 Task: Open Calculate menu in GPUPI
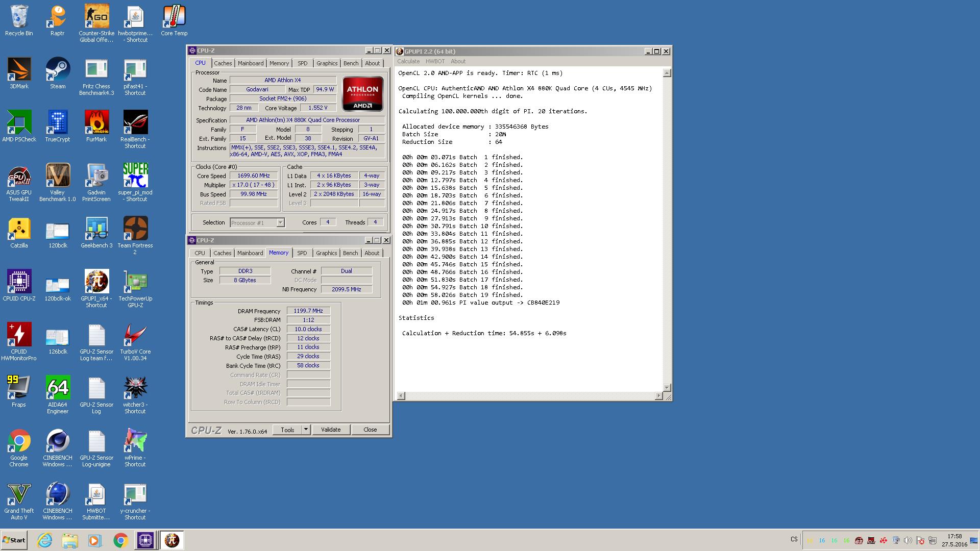(408, 61)
